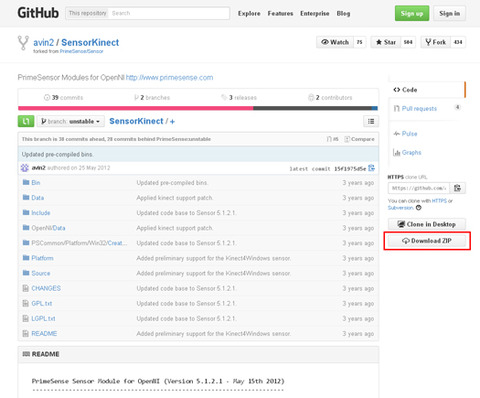
Task: Open the avin2 user link in header
Action: click(43, 42)
